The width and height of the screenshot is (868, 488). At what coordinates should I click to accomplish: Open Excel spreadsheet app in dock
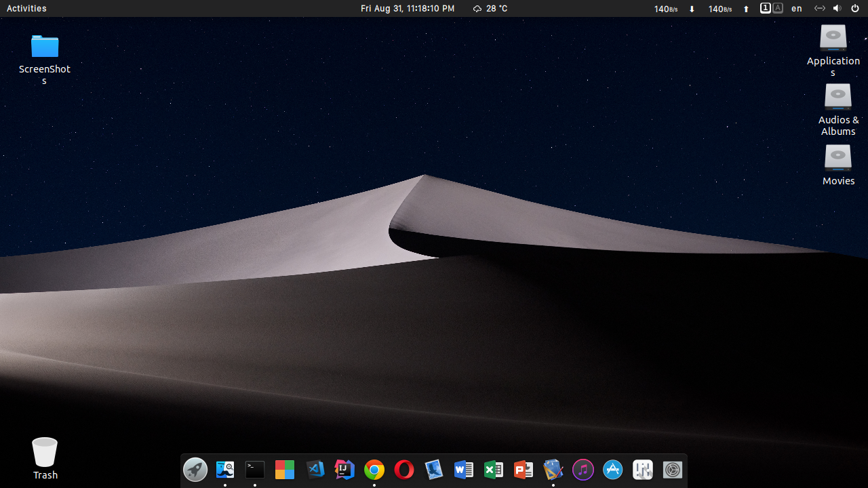pyautogui.click(x=494, y=469)
